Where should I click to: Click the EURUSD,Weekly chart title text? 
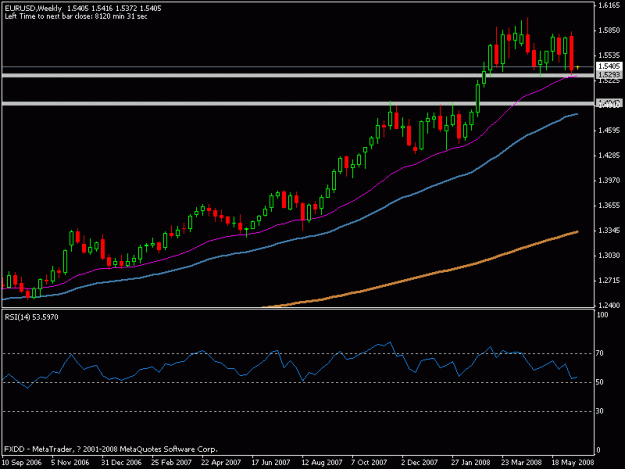tap(33, 8)
